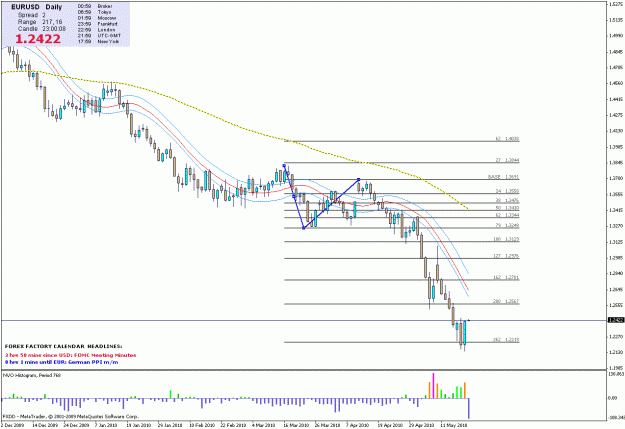
Task: Select the Frankfurt time row
Action: [x=97, y=24]
